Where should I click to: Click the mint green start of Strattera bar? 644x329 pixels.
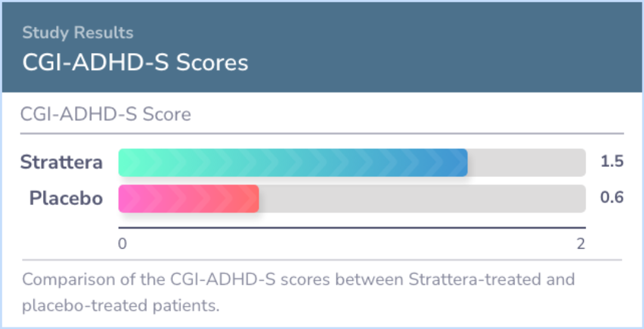coord(125,163)
